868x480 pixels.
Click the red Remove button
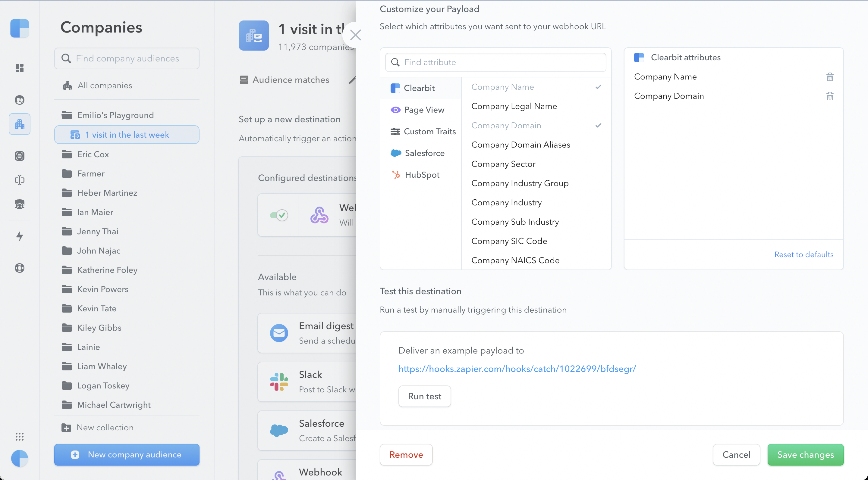(x=406, y=455)
